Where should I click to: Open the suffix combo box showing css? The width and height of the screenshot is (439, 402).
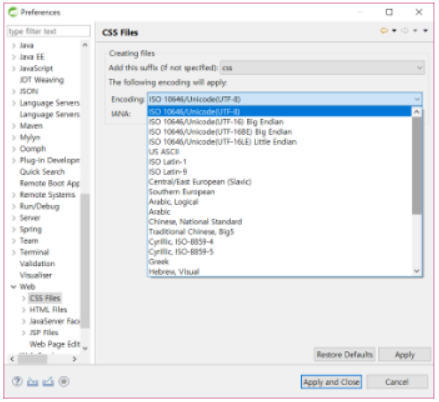point(322,68)
